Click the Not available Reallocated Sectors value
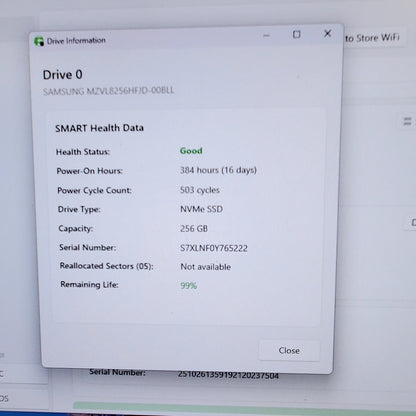 [x=205, y=267]
